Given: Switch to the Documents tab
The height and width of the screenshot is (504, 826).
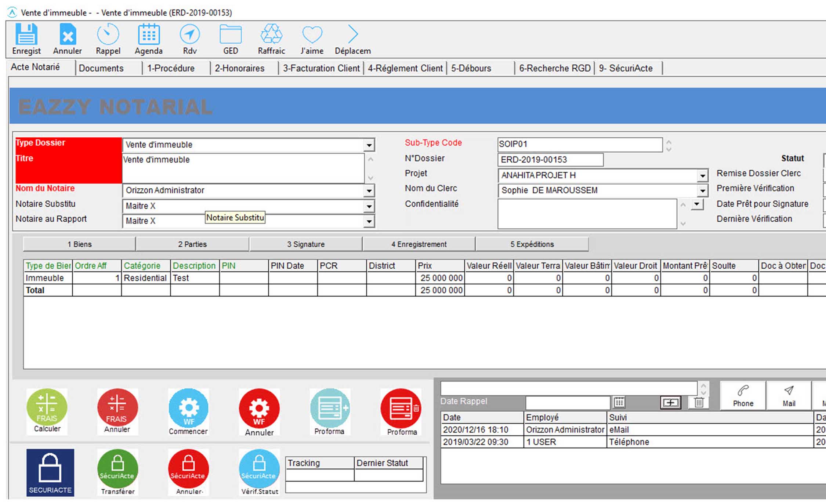Looking at the screenshot, I should 109,68.
